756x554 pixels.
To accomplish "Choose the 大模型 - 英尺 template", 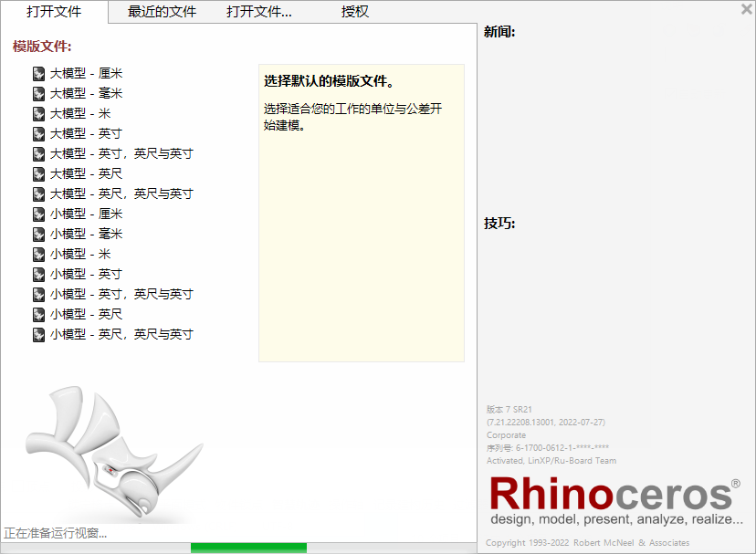I will pos(87,173).
